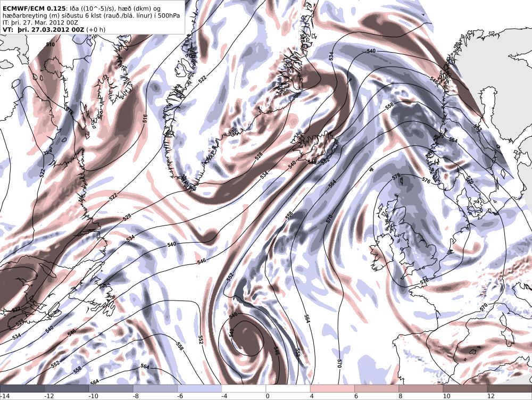Click the colorbar segment between -6 and -4
This screenshot has height=400, width=532.
coord(199,388)
